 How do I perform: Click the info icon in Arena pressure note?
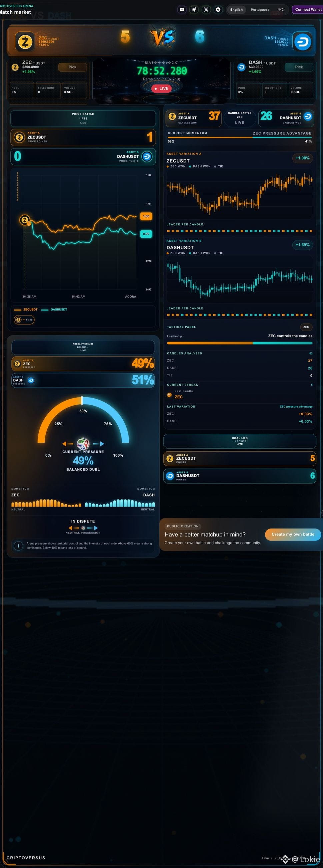pyautogui.click(x=19, y=545)
